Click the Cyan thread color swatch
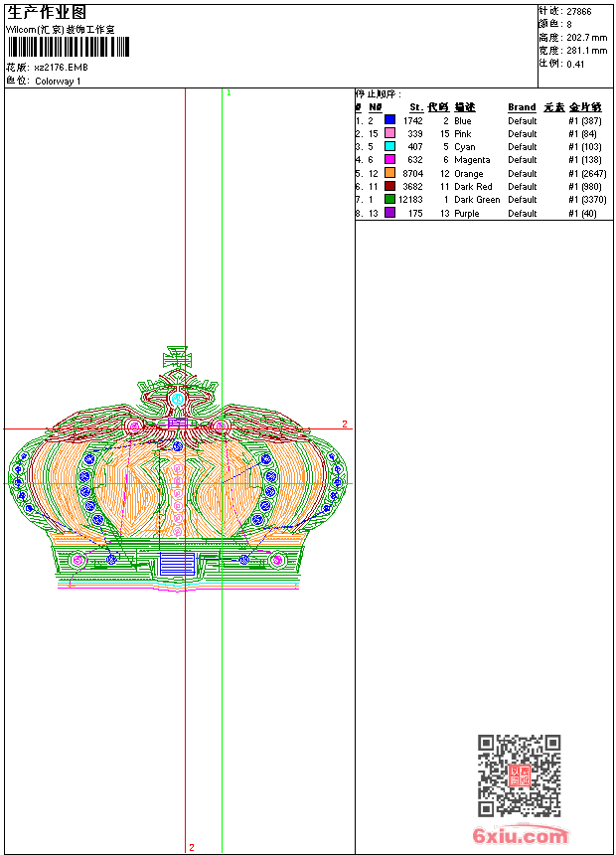Screen dimensions: 616x855 click(x=389, y=146)
